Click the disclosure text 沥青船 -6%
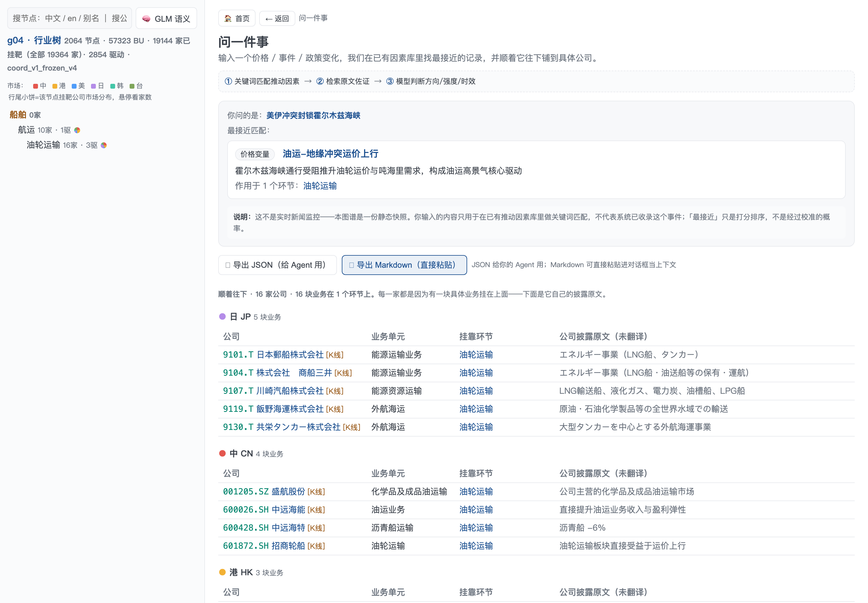868x603 pixels. point(582,528)
